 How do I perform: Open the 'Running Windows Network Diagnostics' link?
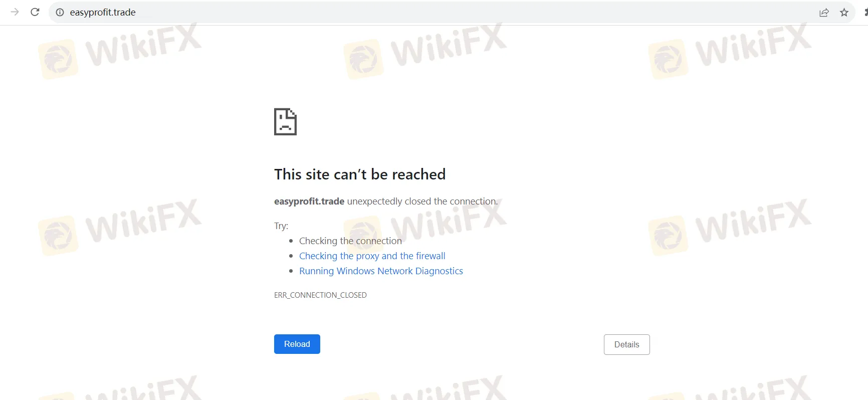381,271
